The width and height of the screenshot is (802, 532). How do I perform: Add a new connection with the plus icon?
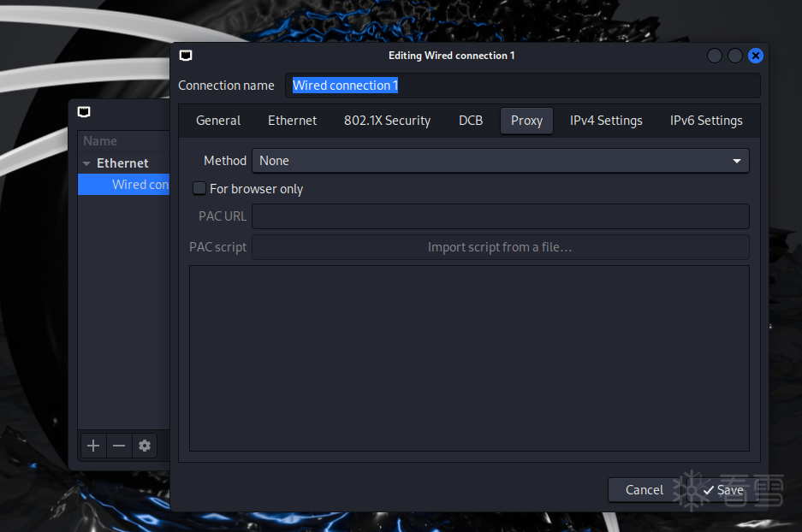(93, 446)
